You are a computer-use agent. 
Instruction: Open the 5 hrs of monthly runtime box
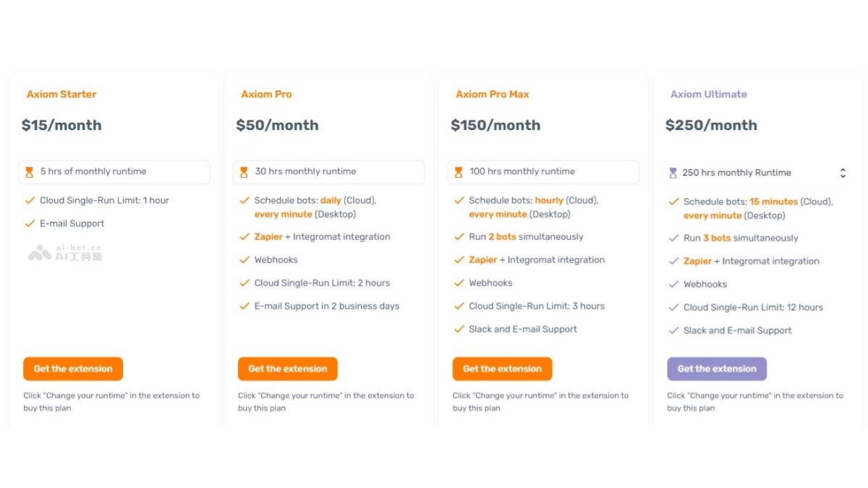pos(114,172)
